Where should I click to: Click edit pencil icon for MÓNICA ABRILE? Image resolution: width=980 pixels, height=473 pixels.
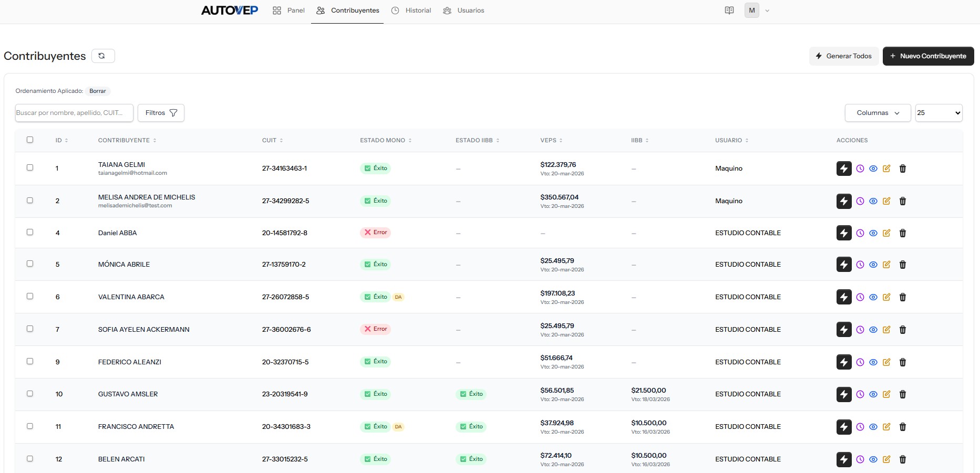(x=886, y=265)
